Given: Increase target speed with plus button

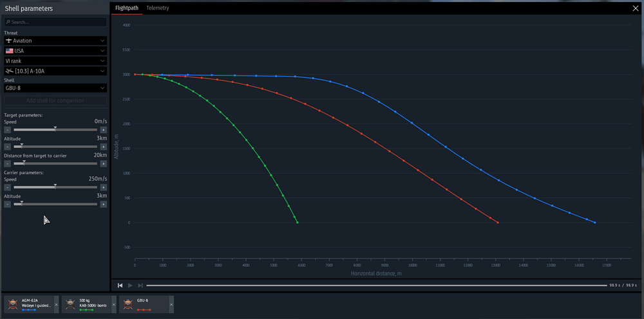Looking at the screenshot, I should point(104,130).
